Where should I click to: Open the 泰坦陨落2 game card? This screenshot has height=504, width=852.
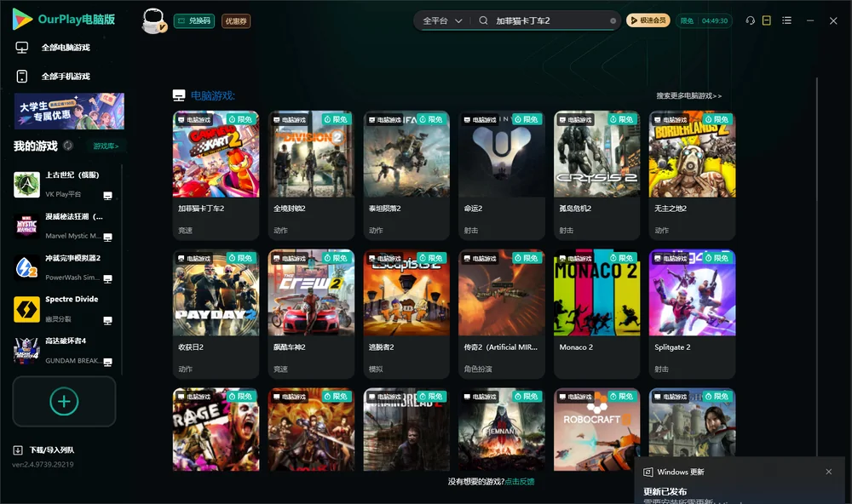(406, 175)
